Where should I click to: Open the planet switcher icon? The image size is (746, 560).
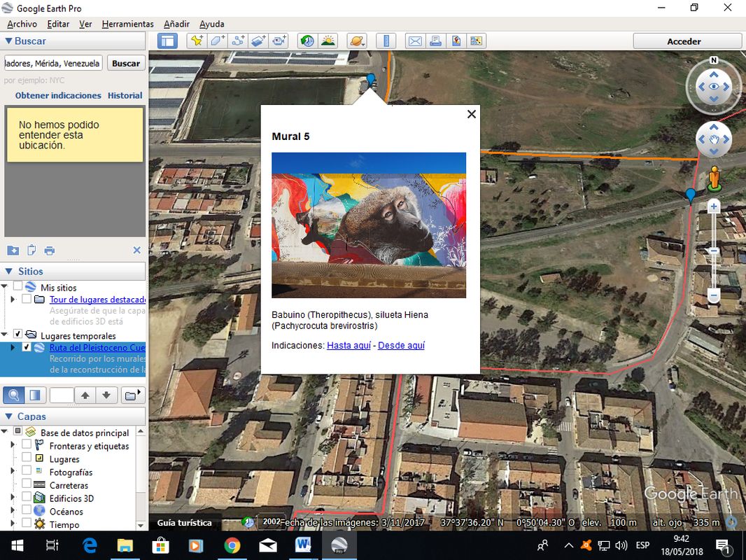click(x=357, y=41)
